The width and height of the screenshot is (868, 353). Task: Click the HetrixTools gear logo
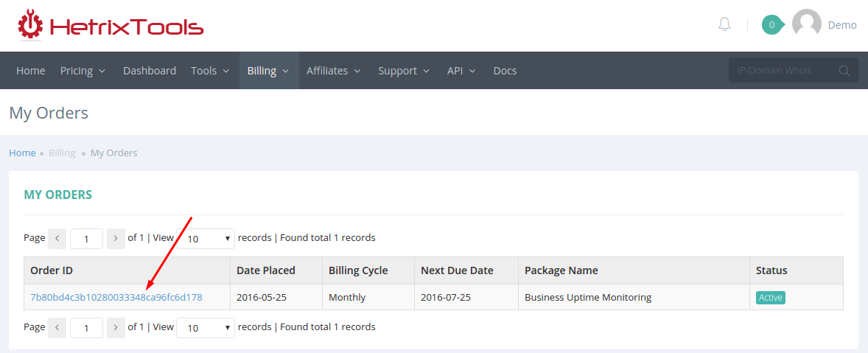[30, 26]
